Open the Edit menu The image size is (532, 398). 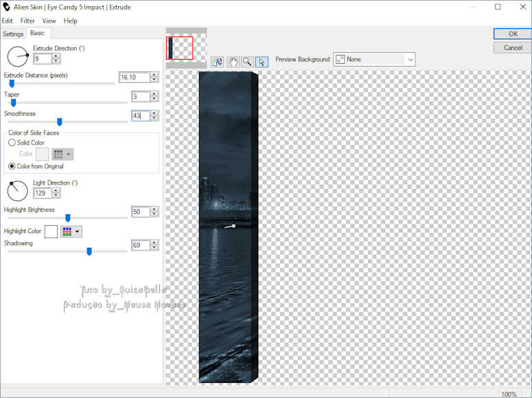[7, 21]
